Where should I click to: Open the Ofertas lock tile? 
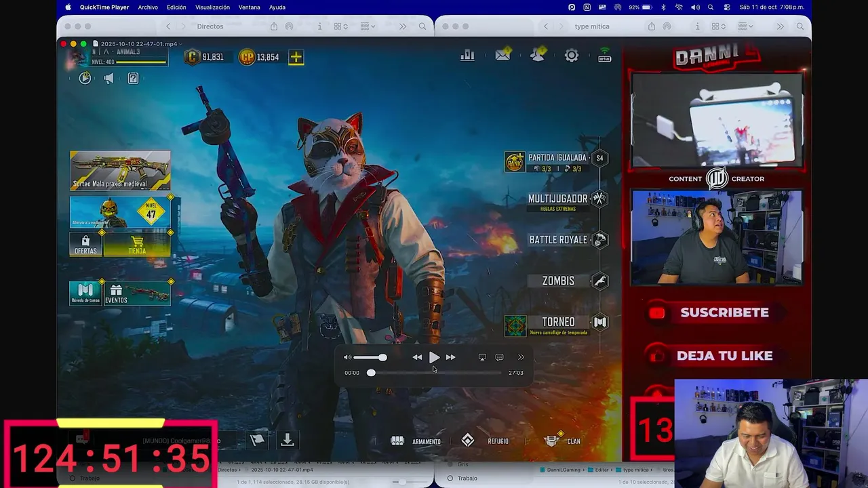pyautogui.click(x=85, y=245)
